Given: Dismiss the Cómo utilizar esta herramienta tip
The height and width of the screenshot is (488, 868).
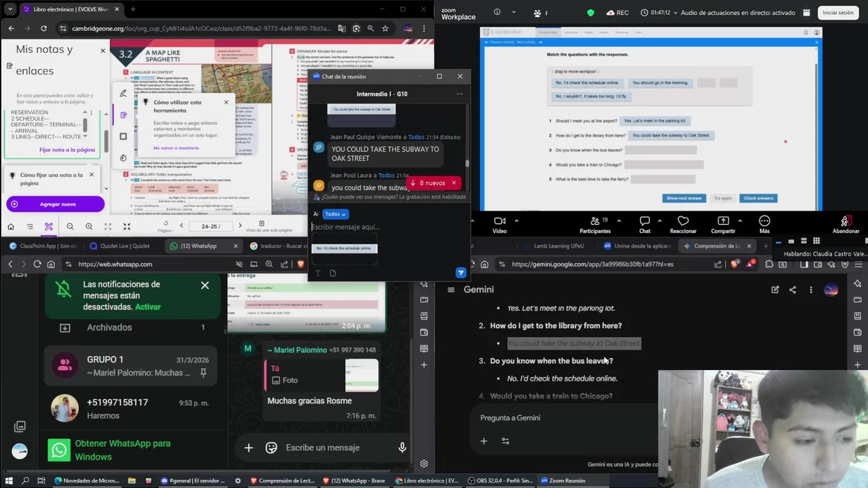Looking at the screenshot, I should click(x=226, y=102).
